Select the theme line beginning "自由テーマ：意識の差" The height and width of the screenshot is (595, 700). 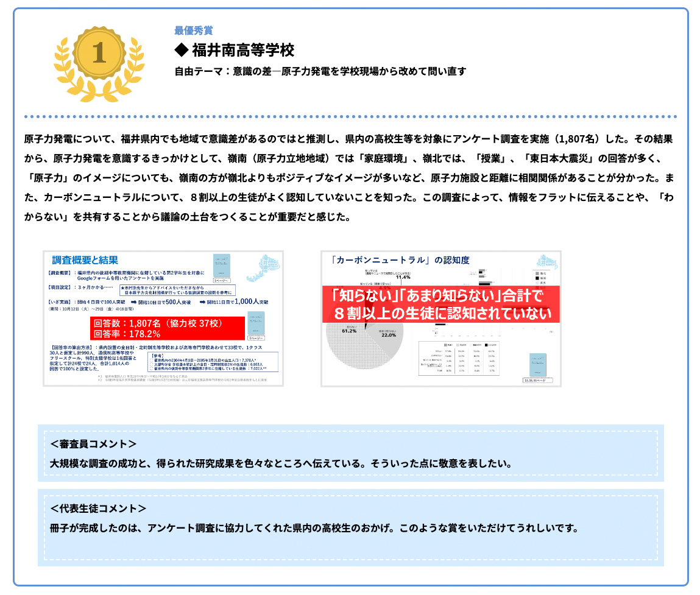[x=320, y=71]
